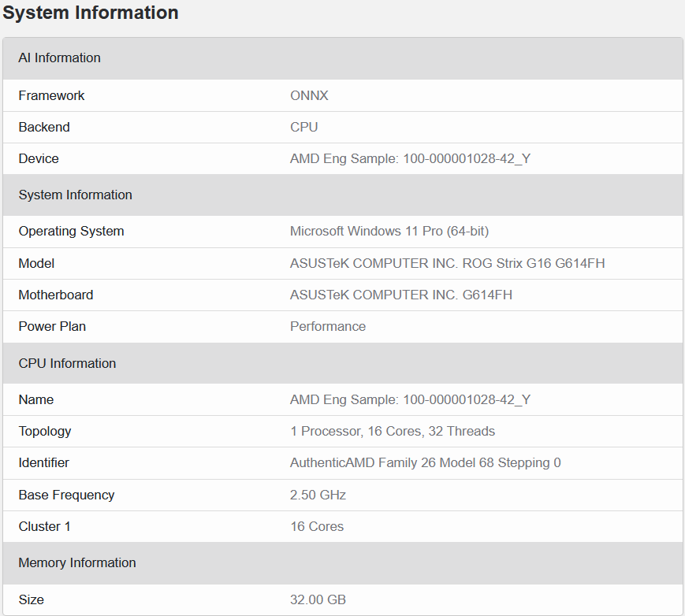Select the AI Information section header
The height and width of the screenshot is (616, 685).
click(60, 58)
